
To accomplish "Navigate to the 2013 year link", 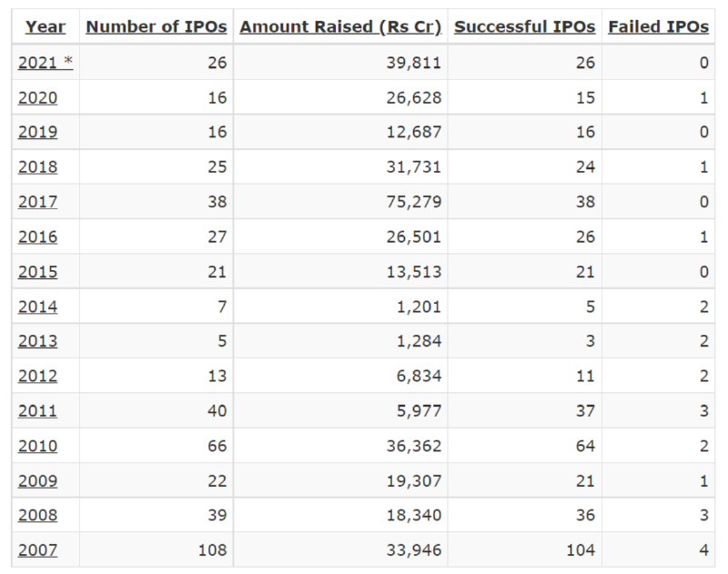I will [37, 341].
